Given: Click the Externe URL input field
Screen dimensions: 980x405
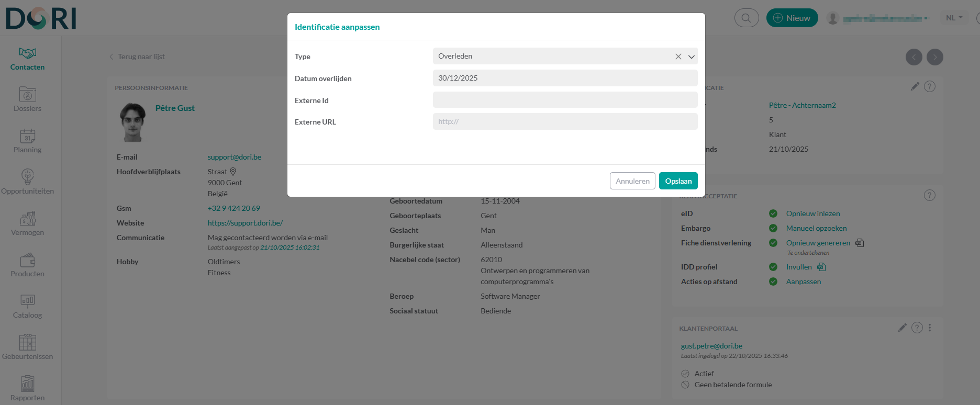Looking at the screenshot, I should click(x=564, y=121).
